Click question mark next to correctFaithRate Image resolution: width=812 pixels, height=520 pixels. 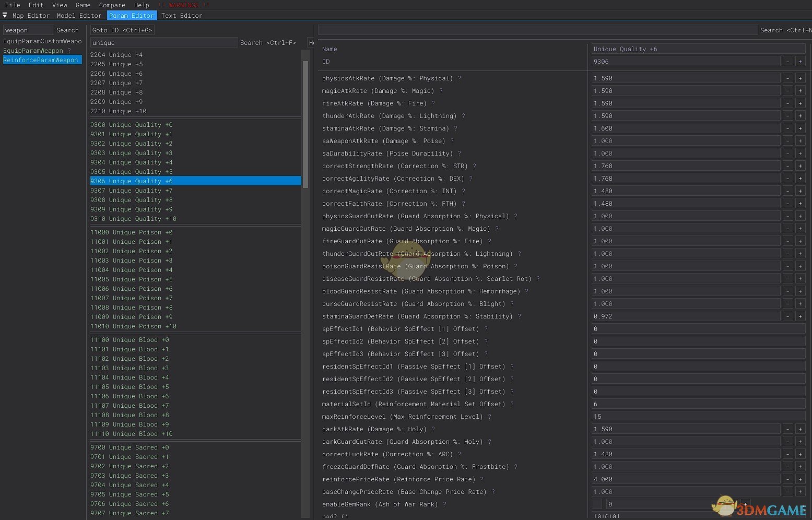click(x=463, y=204)
